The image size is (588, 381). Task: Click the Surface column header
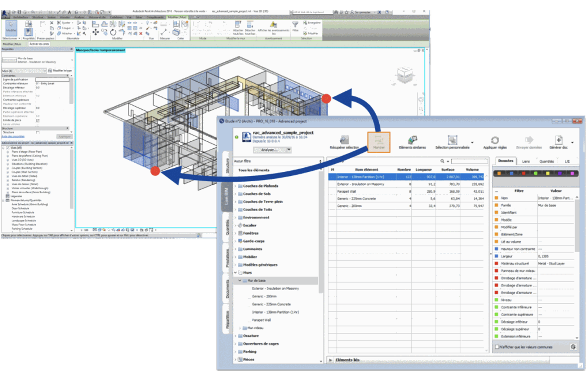pyautogui.click(x=448, y=169)
